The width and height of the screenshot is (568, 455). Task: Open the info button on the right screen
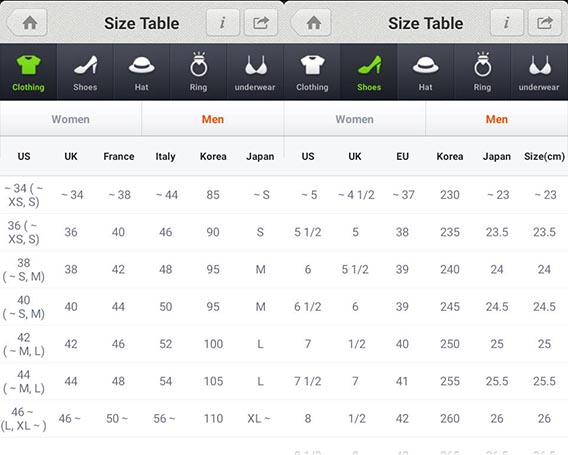pos(507,23)
